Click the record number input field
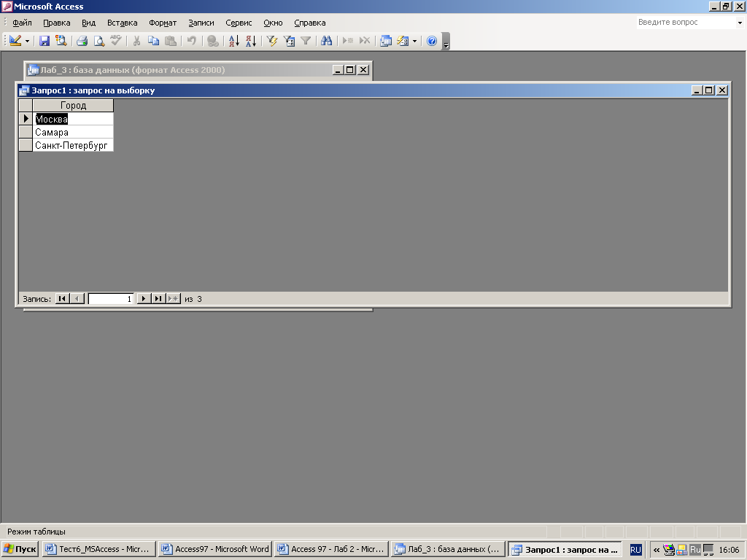This screenshot has height=560, width=747. [111, 298]
